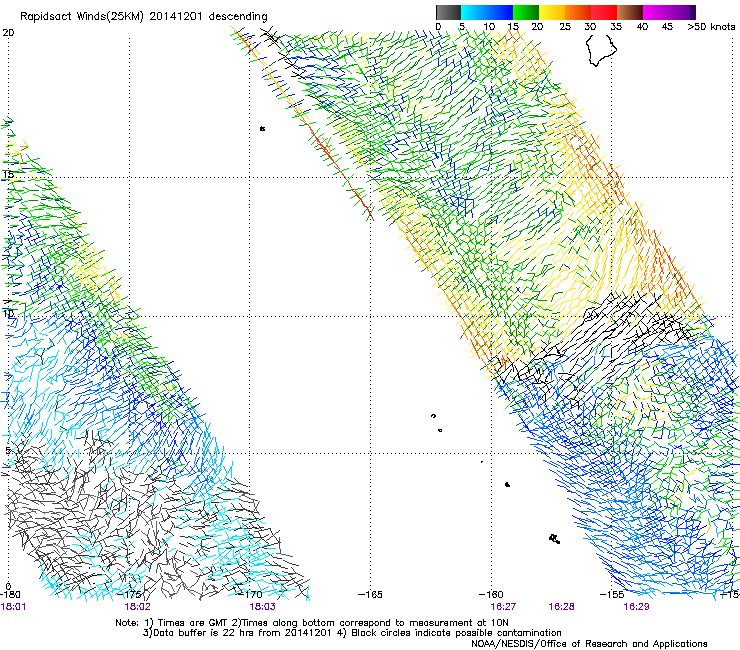Click the legend label 25
Image resolution: width=740 pixels, height=650 pixels.
click(x=565, y=27)
